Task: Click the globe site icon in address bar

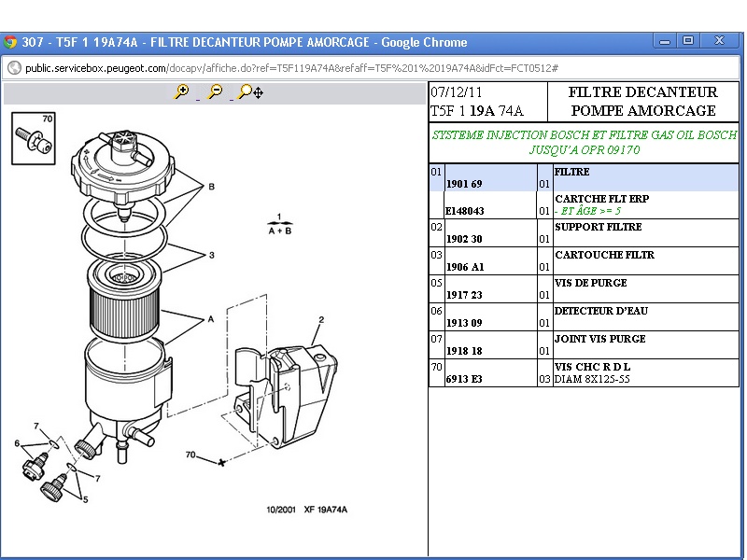Action: click(x=14, y=68)
